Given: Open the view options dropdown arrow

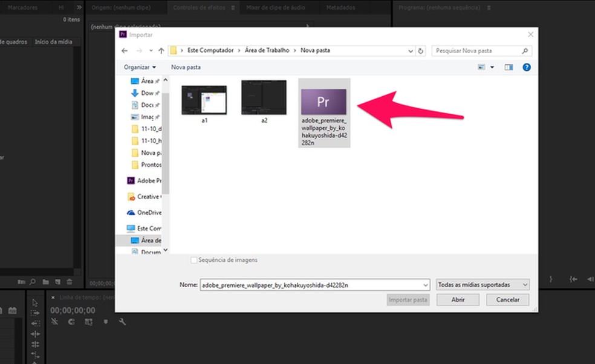Looking at the screenshot, I should tap(492, 67).
